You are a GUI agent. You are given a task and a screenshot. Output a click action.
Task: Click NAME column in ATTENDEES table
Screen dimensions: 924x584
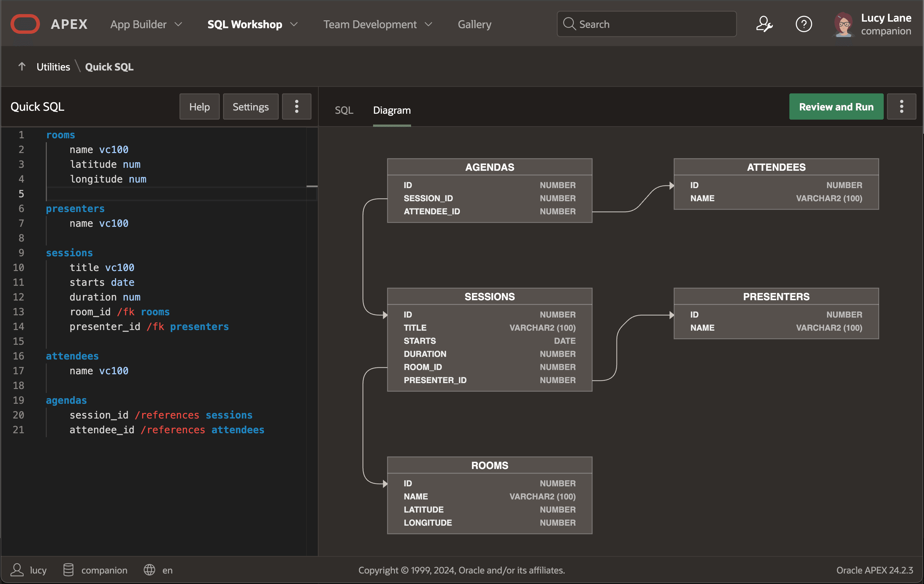click(x=776, y=198)
